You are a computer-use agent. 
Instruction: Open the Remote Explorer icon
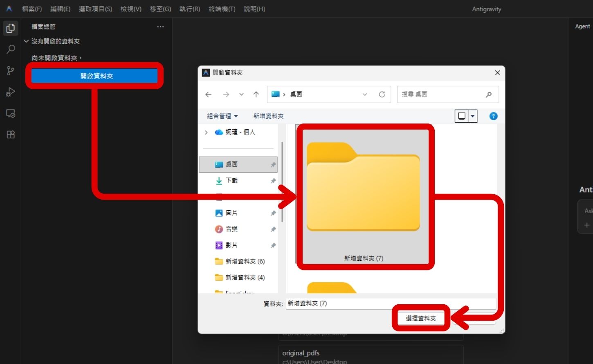point(10,113)
